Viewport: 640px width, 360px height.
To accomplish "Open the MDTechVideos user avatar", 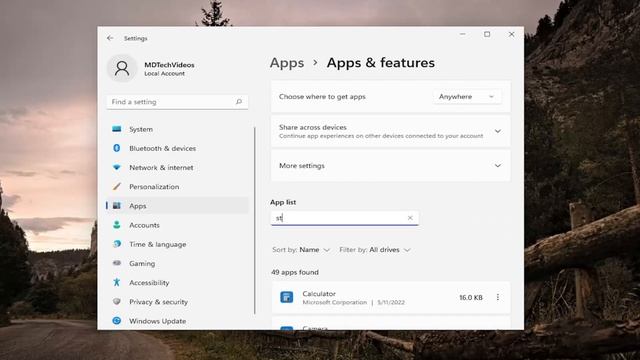I will (122, 69).
